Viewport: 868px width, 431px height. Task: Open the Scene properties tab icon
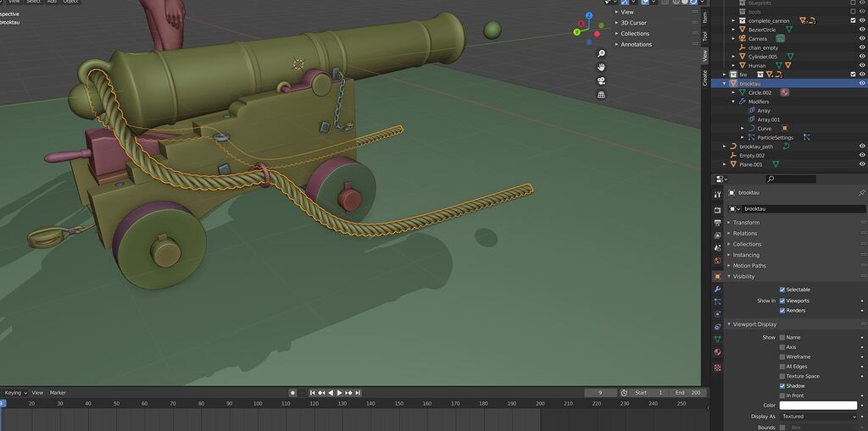[717, 248]
